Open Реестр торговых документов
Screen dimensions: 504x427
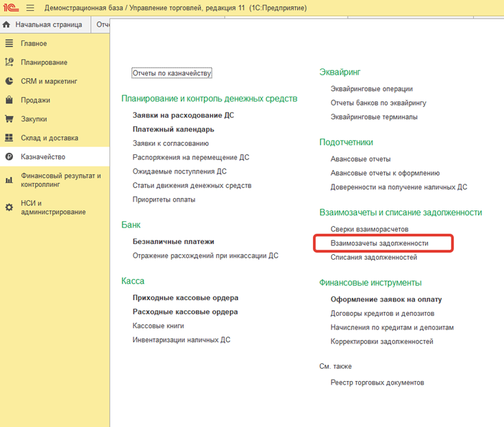tap(377, 382)
